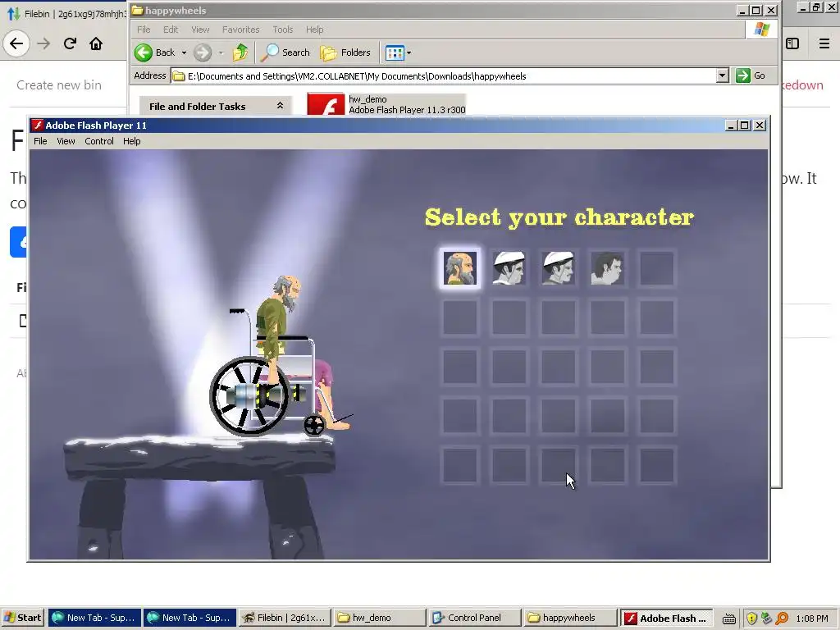This screenshot has height=630, width=840.
Task: Click the network connection tray icon
Action: click(x=767, y=619)
